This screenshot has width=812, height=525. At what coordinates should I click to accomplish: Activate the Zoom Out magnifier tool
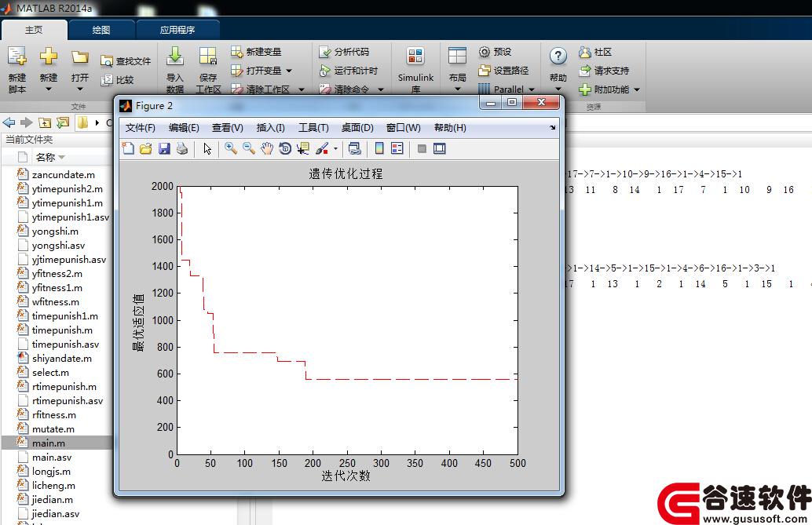coord(249,148)
